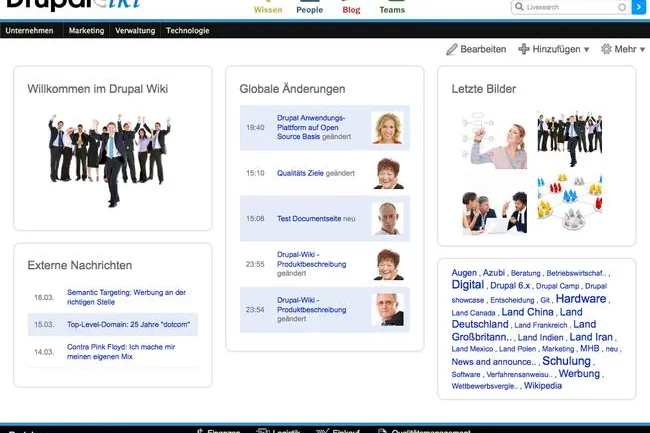This screenshot has height=433, width=650.
Task: Click the cheering business team welcome image
Action: tap(109, 161)
